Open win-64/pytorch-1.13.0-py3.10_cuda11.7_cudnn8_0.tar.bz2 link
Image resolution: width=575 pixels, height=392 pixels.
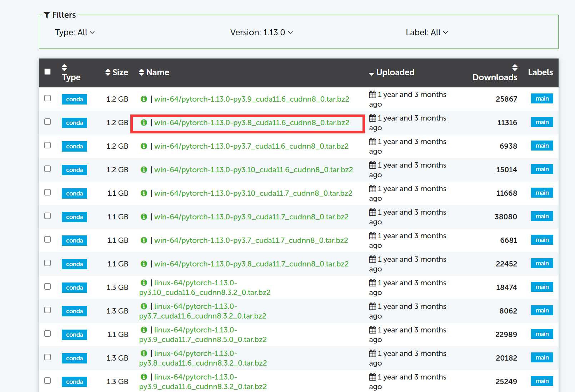point(253,193)
